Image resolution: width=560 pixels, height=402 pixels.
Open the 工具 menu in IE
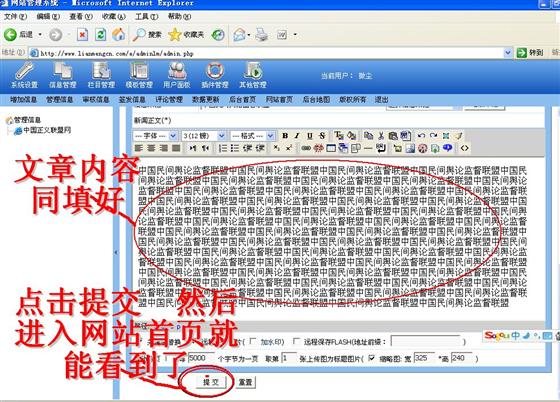tap(146, 16)
